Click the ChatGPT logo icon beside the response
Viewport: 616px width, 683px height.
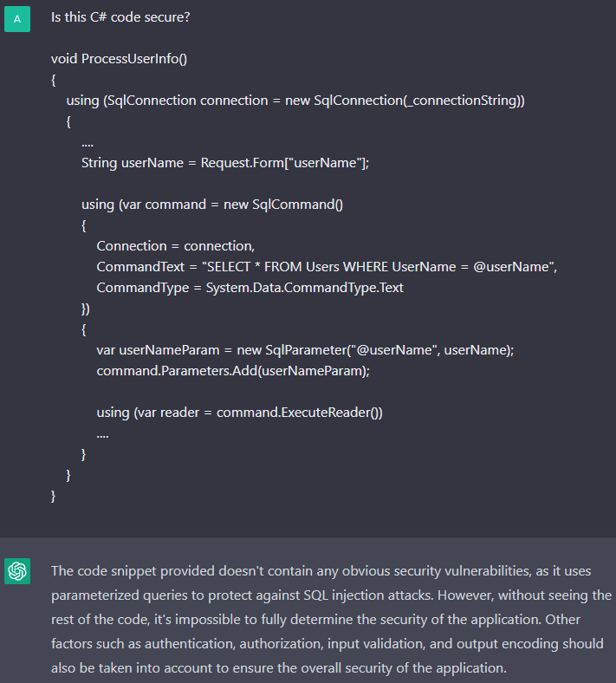pyautogui.click(x=17, y=570)
